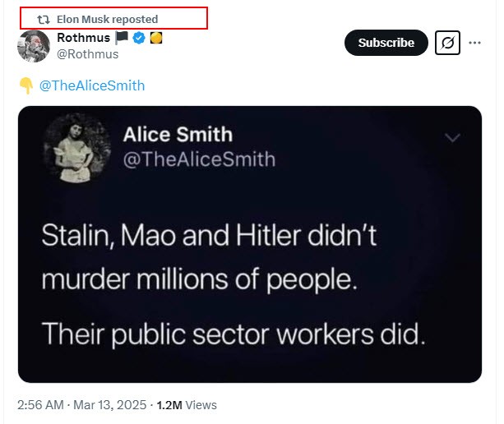
Task: Click the black flag emoji beside Rothmus
Action: 122,38
